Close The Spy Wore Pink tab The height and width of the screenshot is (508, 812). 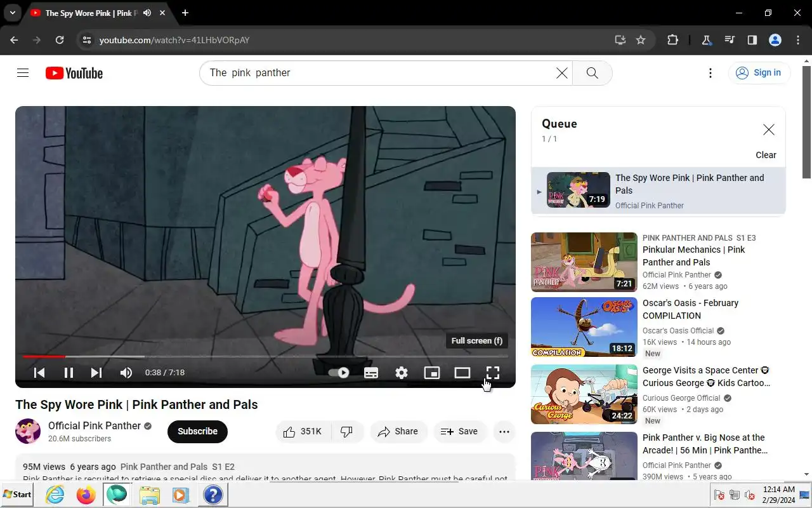163,13
